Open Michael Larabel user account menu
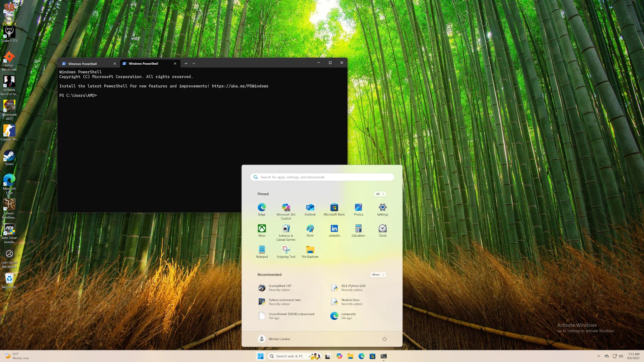Screen dimensions: 644x362 274,339
